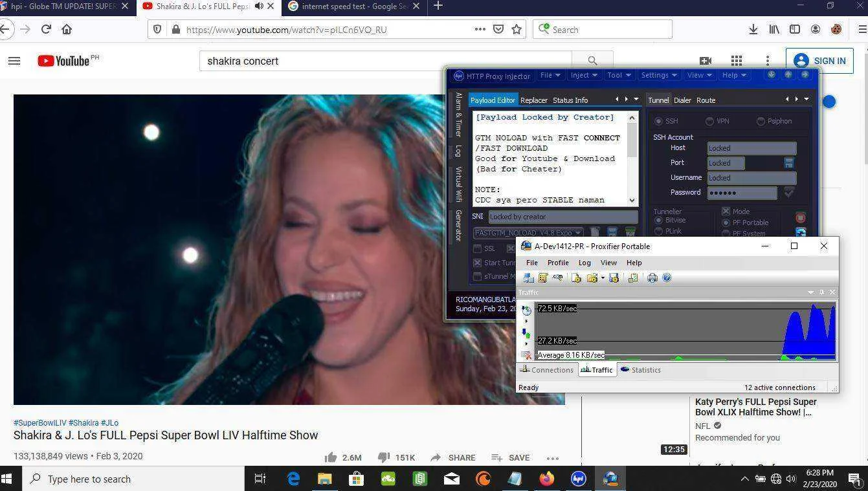Open Injector Tool dropdown menu
Screen dimensions: 868x491
619,75
